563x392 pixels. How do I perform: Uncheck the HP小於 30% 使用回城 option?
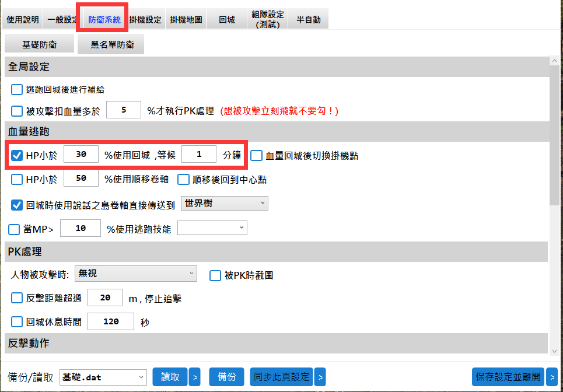click(17, 156)
